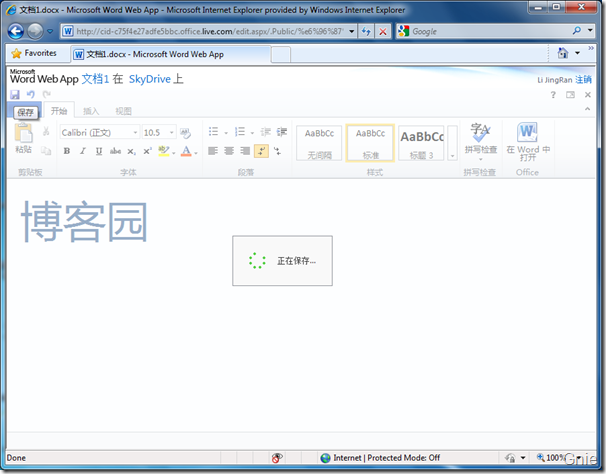Decrease paragraph indent
This screenshot has width=606, height=474.
coord(266,132)
